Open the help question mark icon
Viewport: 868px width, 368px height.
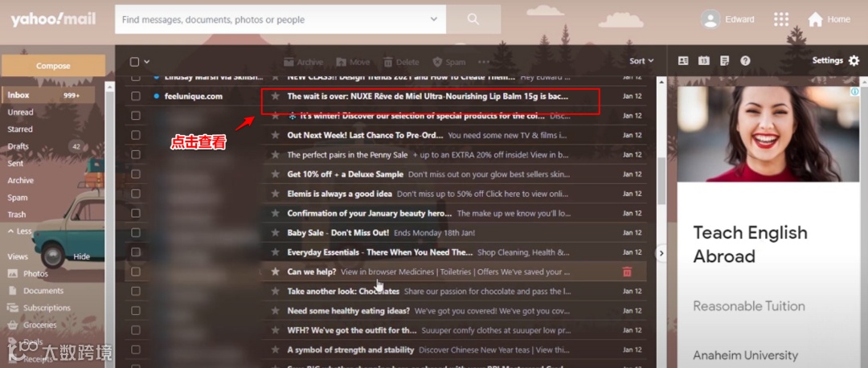pos(745,61)
